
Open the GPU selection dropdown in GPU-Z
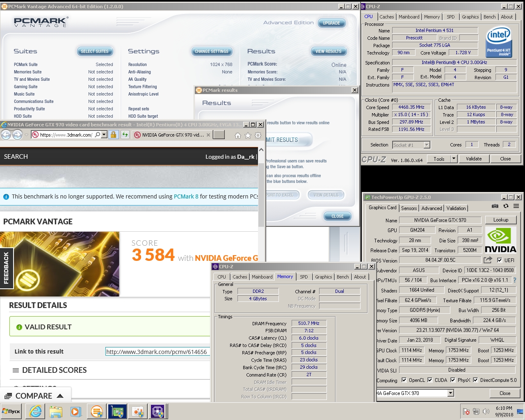tap(451, 393)
